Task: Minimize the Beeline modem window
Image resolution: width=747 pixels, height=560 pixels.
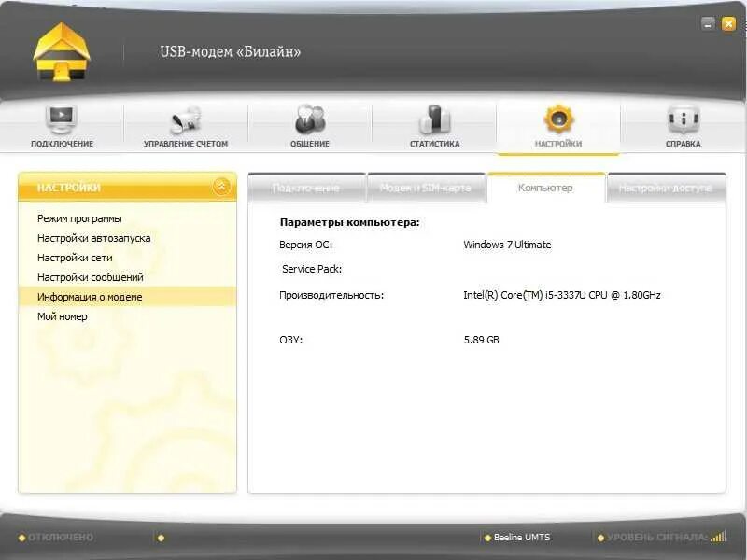Action: 708,24
